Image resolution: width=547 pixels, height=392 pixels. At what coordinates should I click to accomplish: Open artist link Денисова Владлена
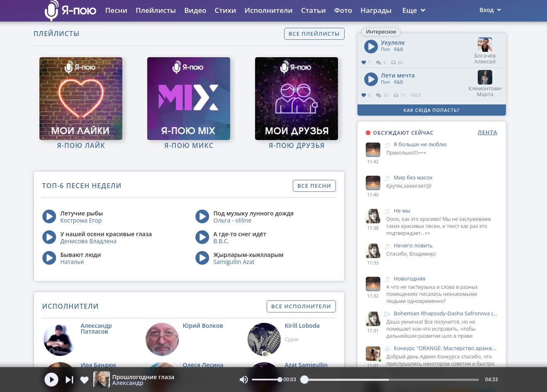click(x=88, y=241)
